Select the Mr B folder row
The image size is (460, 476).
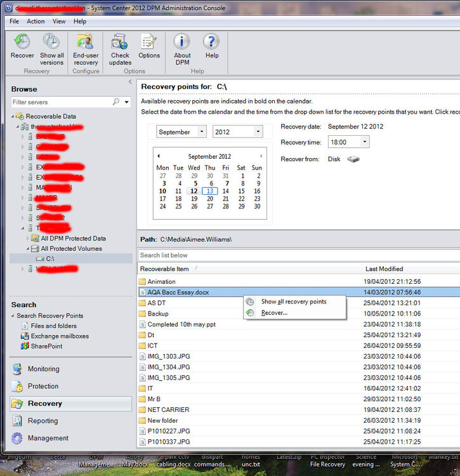[x=299, y=399]
